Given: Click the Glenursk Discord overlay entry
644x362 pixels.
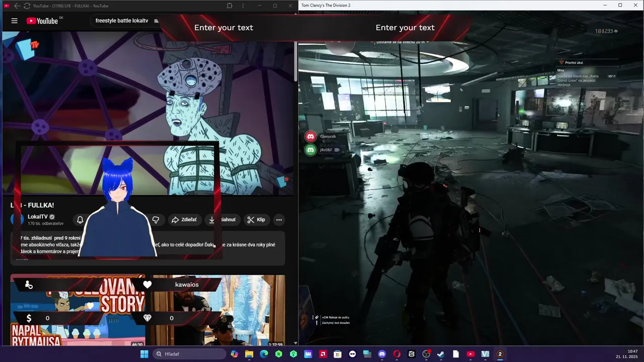Looking at the screenshot, I should coord(321,136).
